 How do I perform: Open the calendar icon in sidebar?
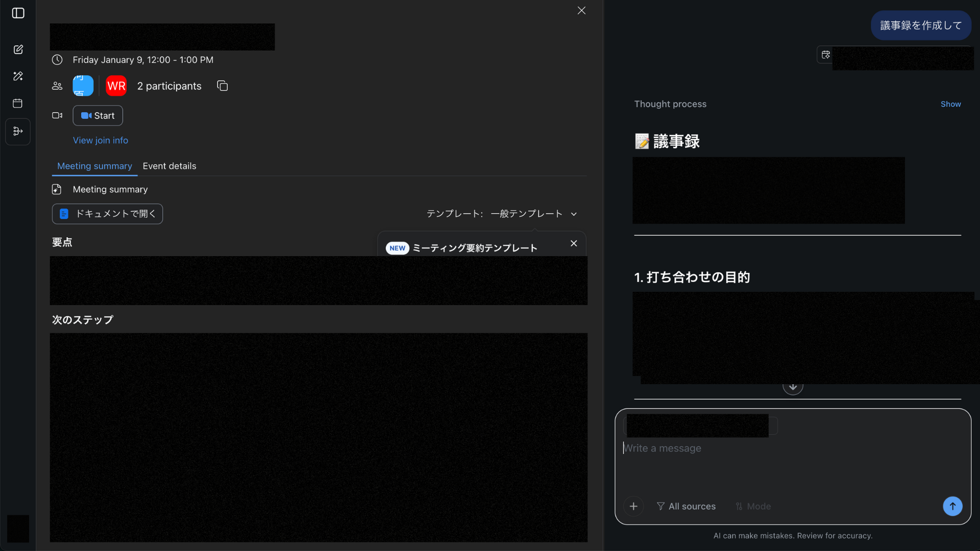tap(18, 104)
